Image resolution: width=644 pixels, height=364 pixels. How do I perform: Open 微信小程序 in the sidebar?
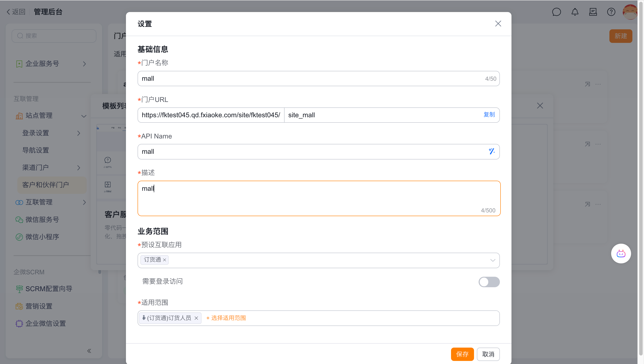(42, 237)
